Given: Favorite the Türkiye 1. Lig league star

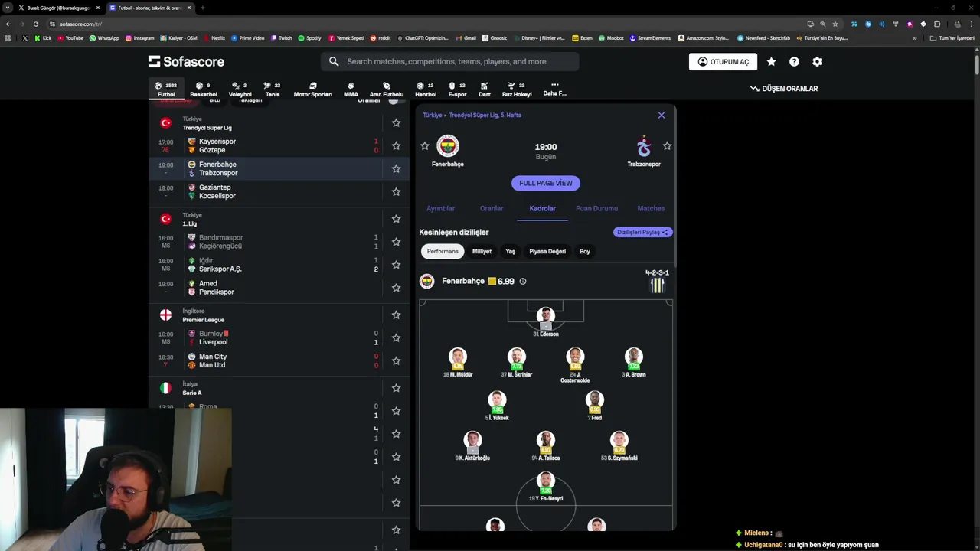Looking at the screenshot, I should (396, 219).
